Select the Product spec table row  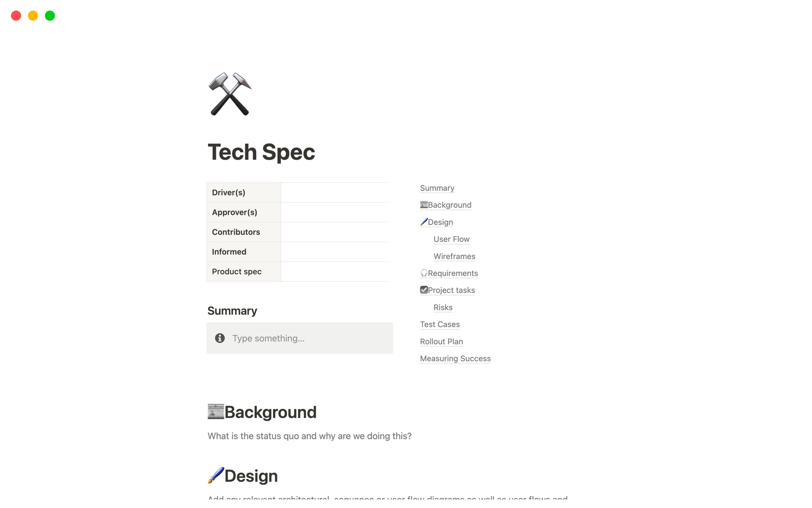click(299, 271)
